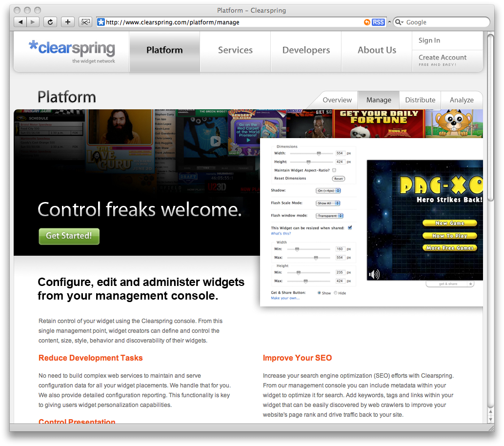504x446 pixels.
Task: Switch to the Manage sub-tab
Action: (x=379, y=100)
